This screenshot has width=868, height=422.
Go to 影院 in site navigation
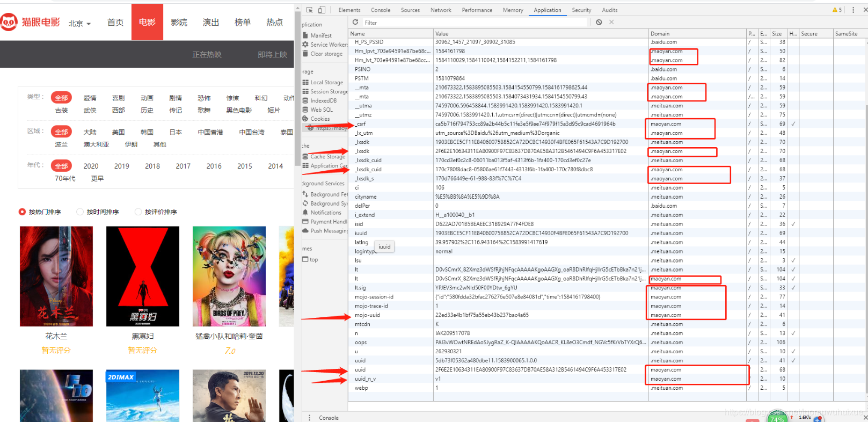(x=179, y=22)
